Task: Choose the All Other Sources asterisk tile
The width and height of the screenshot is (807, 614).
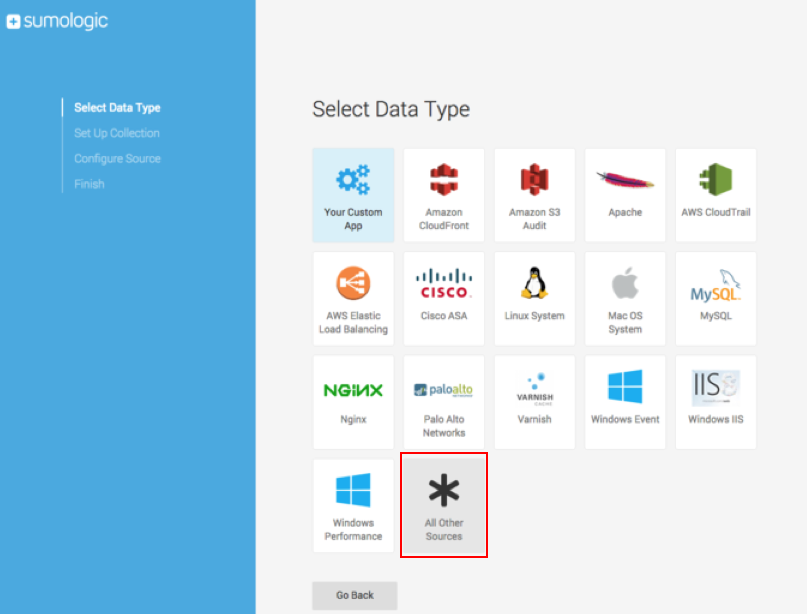Action: [x=444, y=506]
